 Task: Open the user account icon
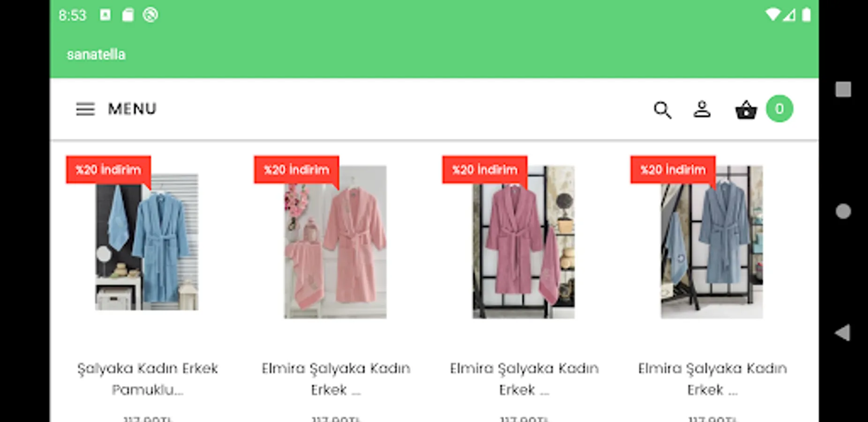(x=702, y=109)
